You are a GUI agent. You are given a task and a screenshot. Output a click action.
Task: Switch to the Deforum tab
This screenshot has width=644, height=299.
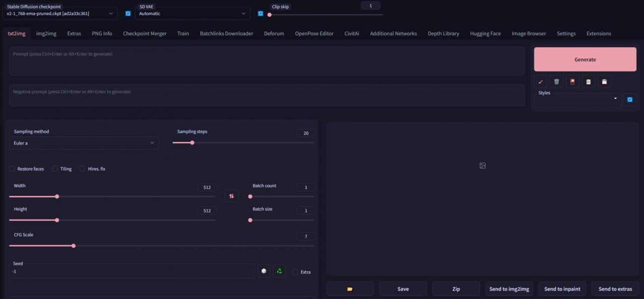click(274, 33)
